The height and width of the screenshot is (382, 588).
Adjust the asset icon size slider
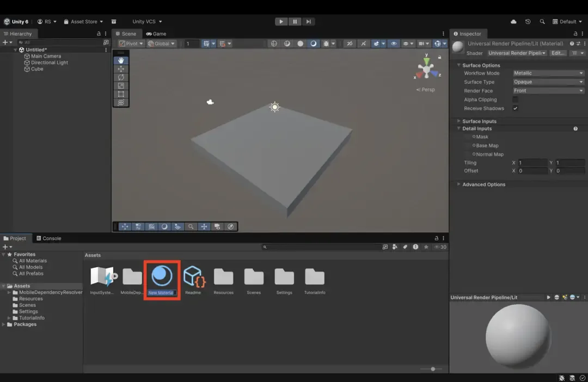pos(433,369)
